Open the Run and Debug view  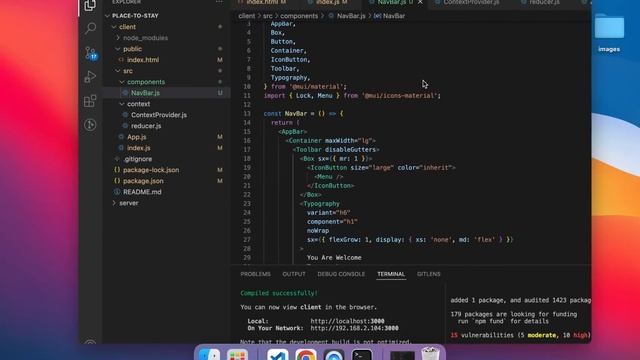tap(90, 77)
